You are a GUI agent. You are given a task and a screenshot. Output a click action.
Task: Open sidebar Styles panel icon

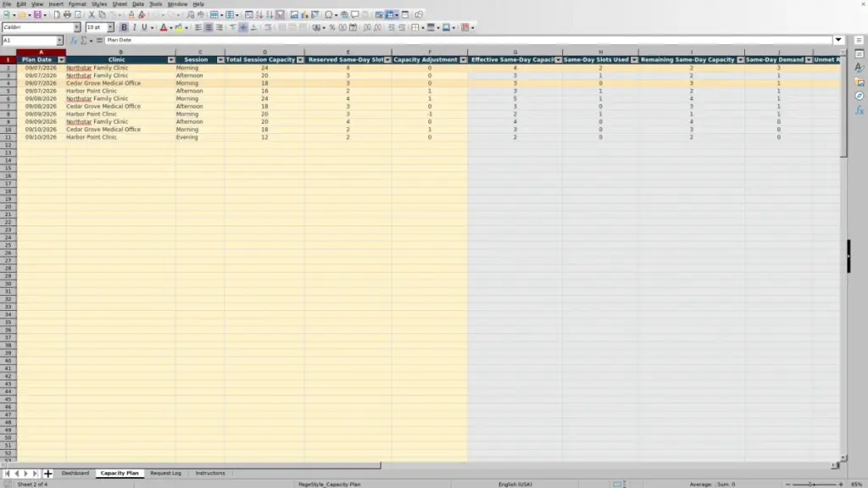860,68
